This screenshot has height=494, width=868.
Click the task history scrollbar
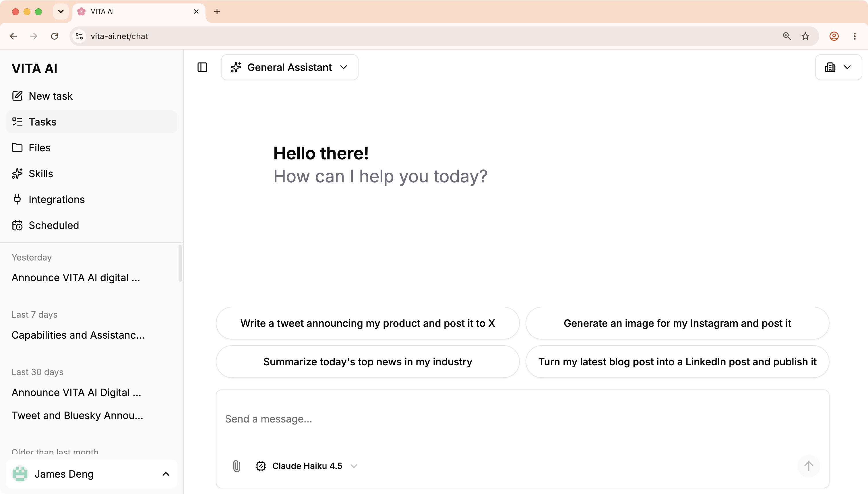coord(180,264)
